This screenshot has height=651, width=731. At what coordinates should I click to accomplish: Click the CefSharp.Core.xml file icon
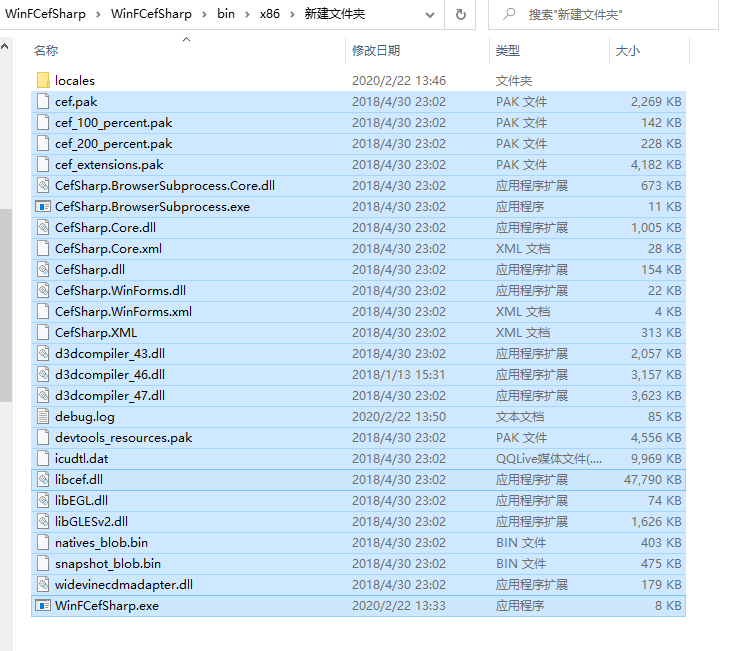point(43,248)
